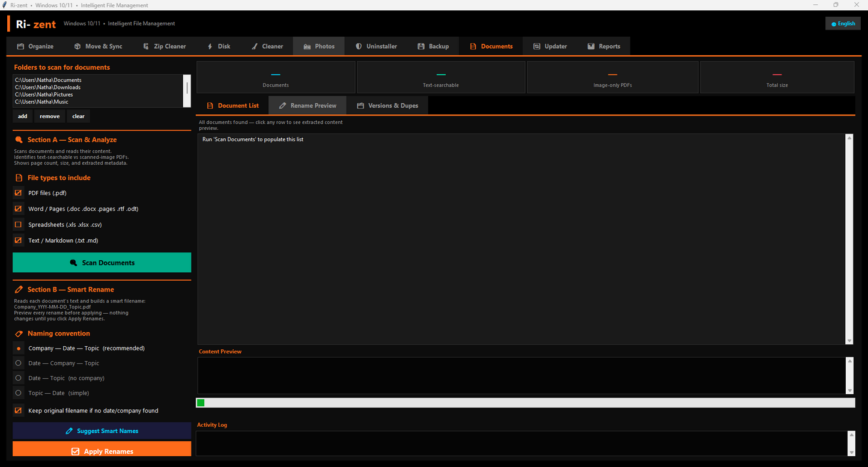Image resolution: width=868 pixels, height=467 pixels.
Task: Open the Document List sub-tab
Action: 232,105
